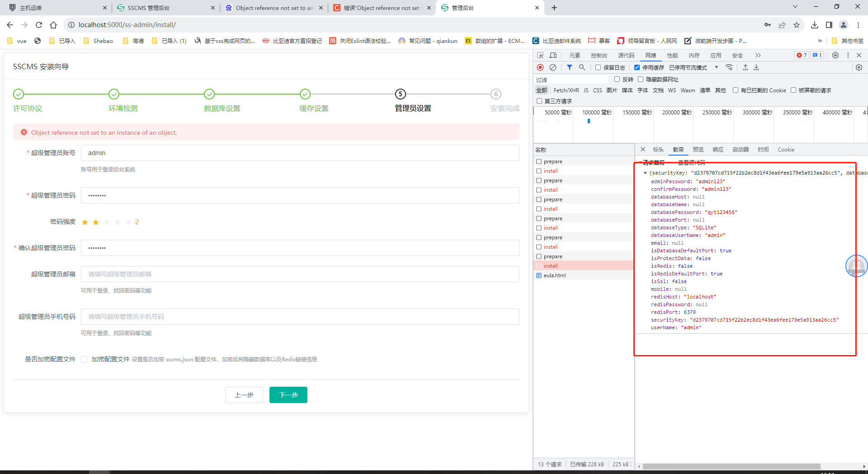Screen dimensions: 868x474
Task: Open DevTools customize three-dot menu
Action: pyautogui.click(x=848, y=55)
